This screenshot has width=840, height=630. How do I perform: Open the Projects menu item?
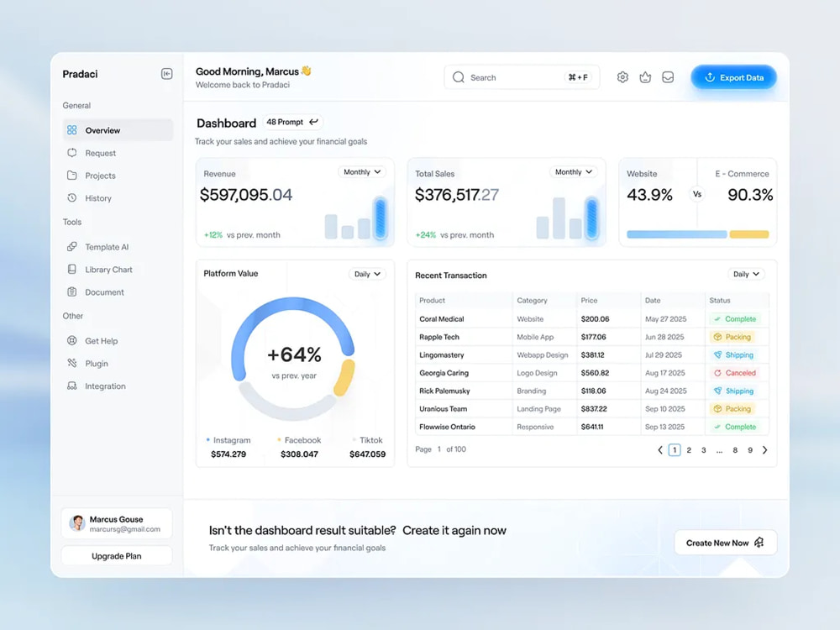[118, 176]
